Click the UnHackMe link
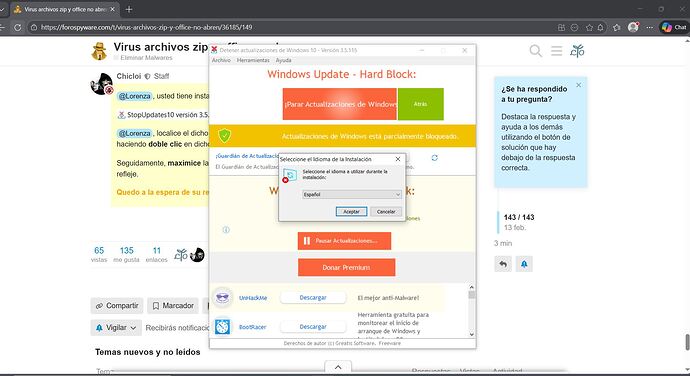The image size is (690, 376). click(253, 298)
